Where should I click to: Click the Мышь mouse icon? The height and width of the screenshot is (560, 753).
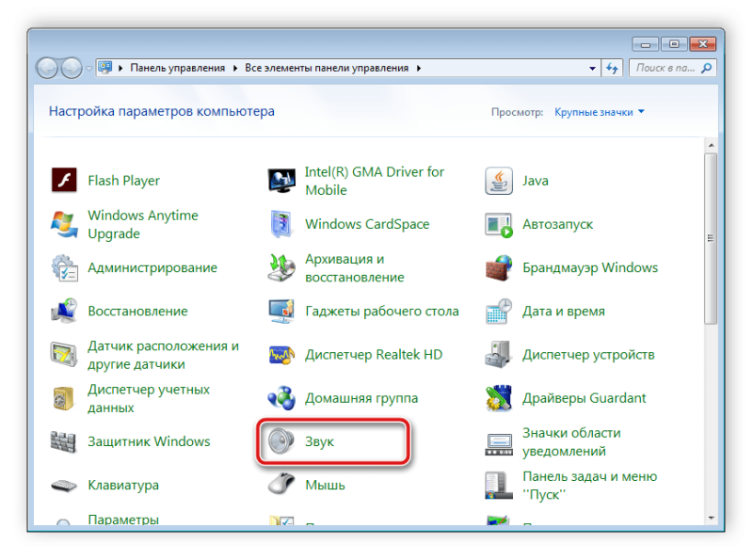pos(281,484)
